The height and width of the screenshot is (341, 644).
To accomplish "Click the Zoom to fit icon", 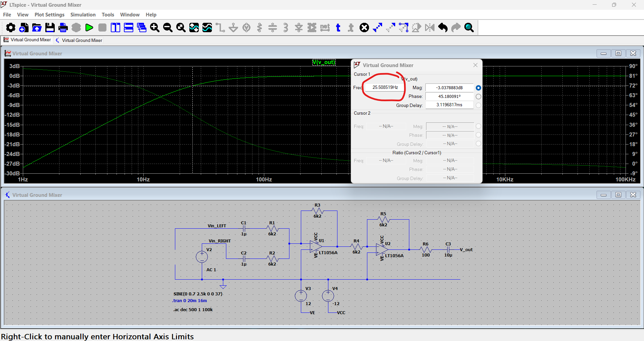I will [x=181, y=27].
